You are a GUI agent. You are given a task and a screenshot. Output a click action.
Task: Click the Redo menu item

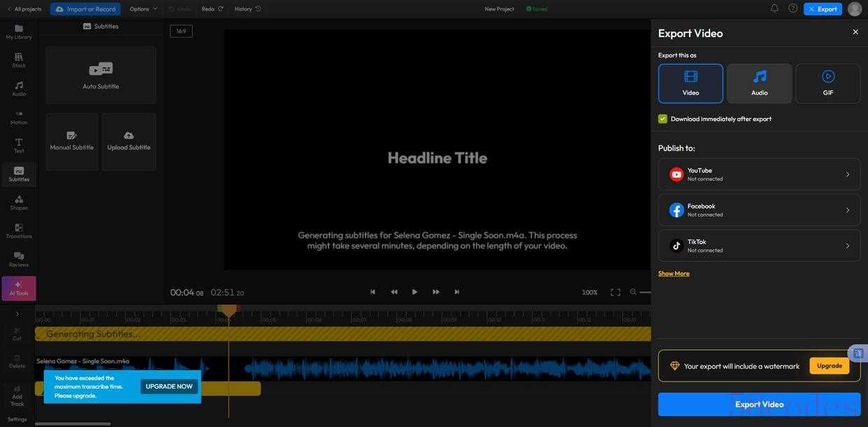[x=212, y=9]
